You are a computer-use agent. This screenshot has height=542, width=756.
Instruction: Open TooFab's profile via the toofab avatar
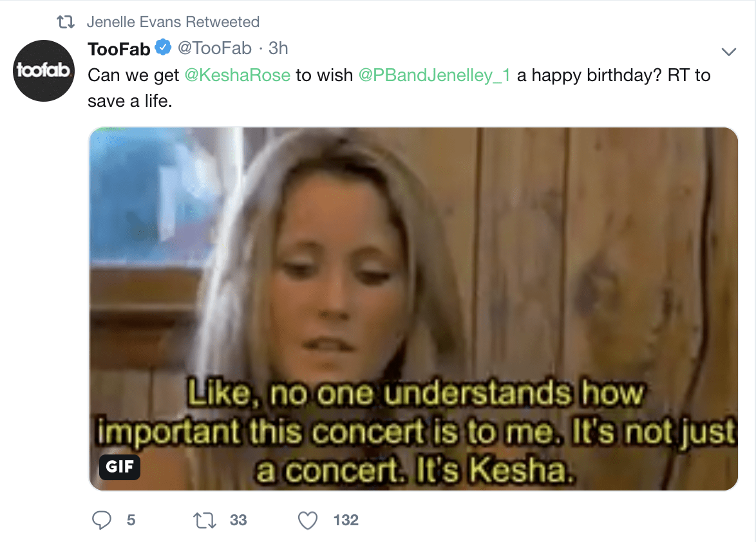pos(43,70)
